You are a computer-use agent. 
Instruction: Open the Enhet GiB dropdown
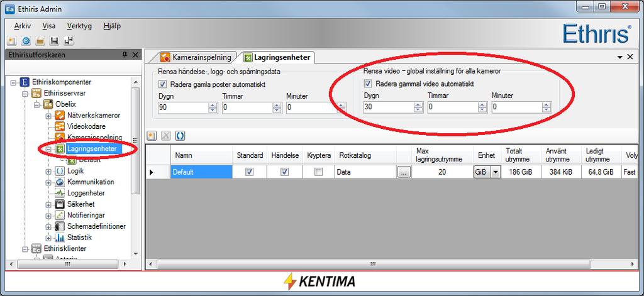coord(496,172)
